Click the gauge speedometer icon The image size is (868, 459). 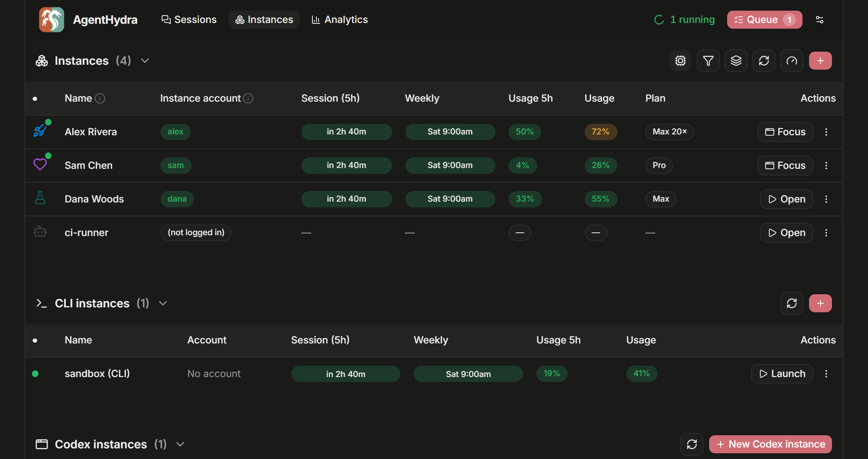[792, 61]
